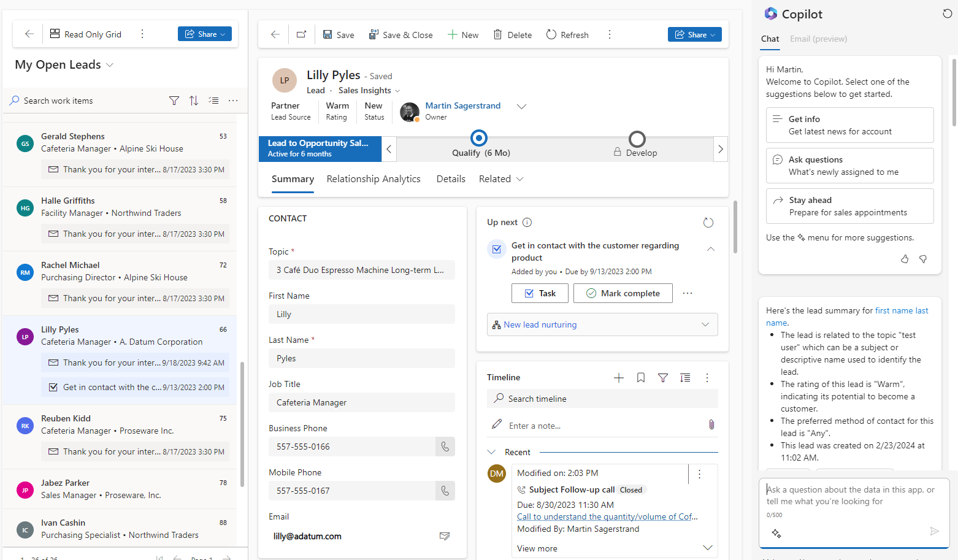
Task: Click the sort icon in work items list
Action: coord(194,101)
